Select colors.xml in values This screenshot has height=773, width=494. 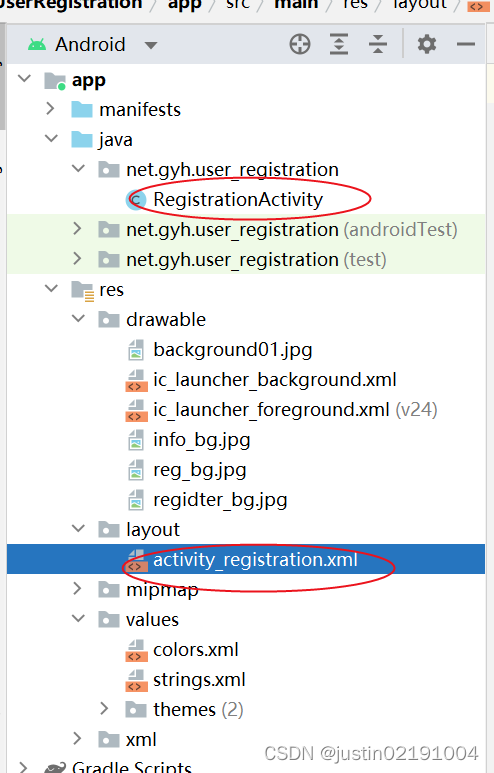(196, 650)
